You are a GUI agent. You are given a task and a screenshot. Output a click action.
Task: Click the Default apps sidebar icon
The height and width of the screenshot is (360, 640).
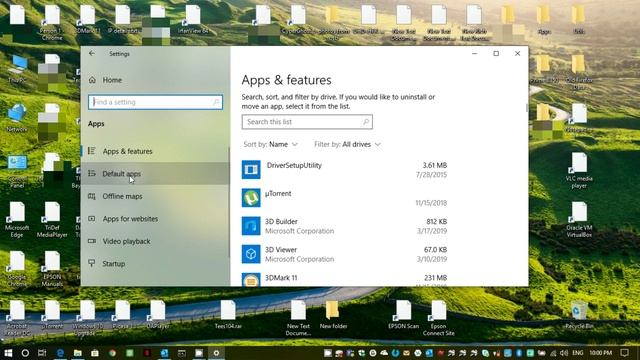tap(92, 173)
